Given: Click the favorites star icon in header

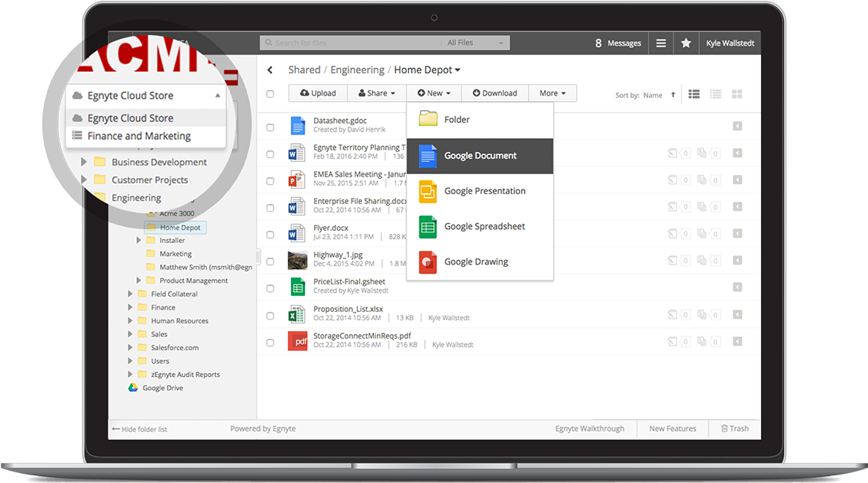Looking at the screenshot, I should (685, 44).
